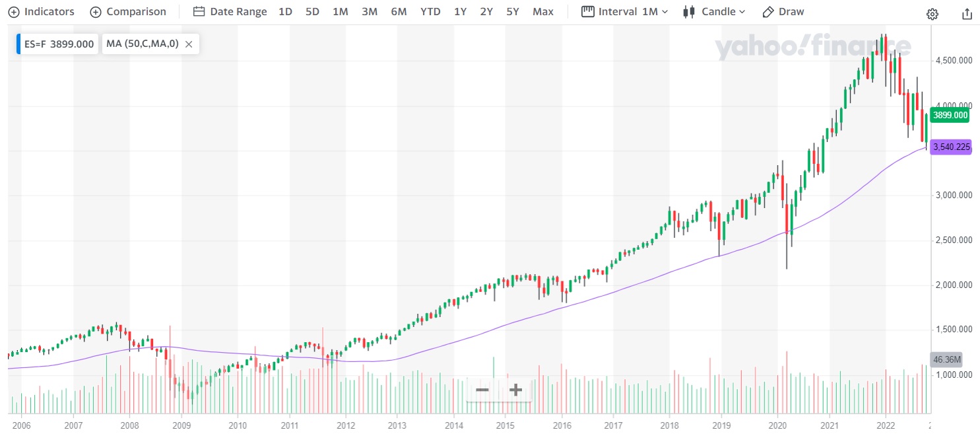Click the 4,500.000 price axis label
This screenshot has height=434, width=980.
953,61
